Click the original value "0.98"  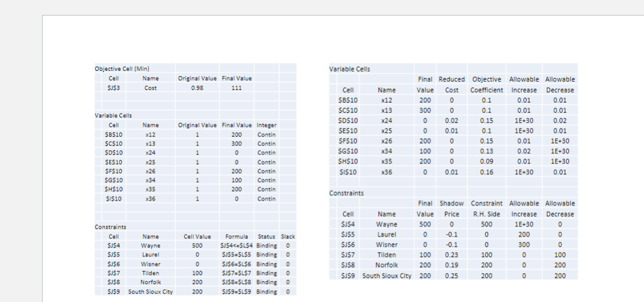pyautogui.click(x=197, y=88)
